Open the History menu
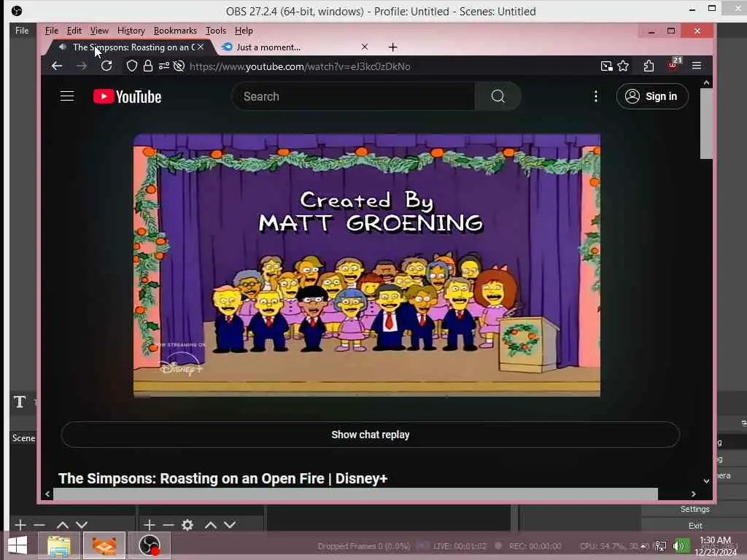 coord(131,31)
